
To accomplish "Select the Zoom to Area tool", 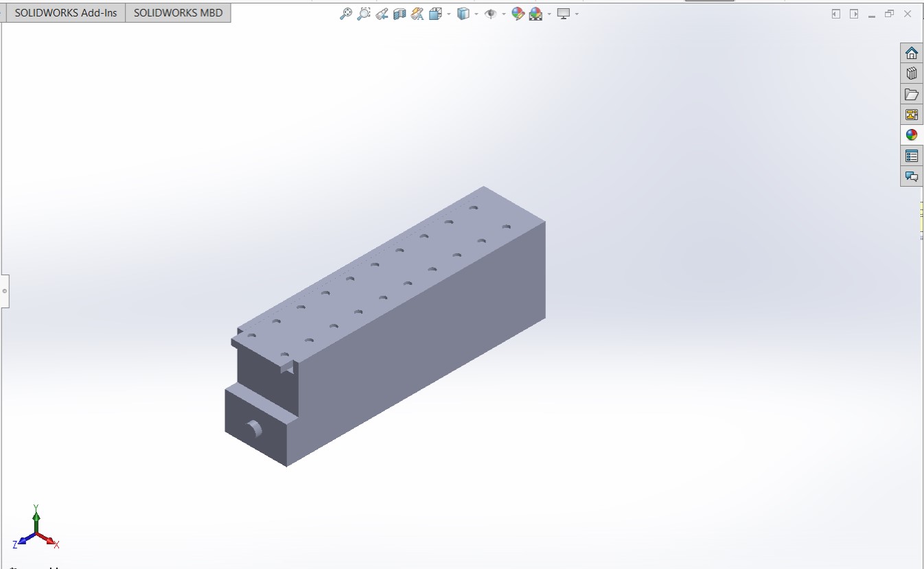I will coord(364,14).
